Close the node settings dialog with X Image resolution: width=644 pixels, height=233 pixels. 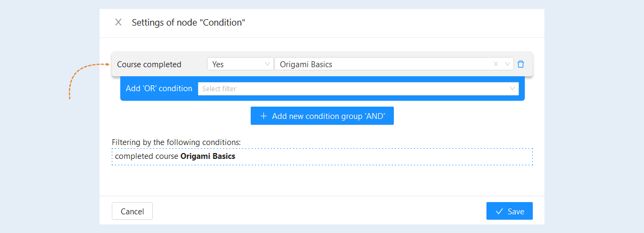click(118, 22)
